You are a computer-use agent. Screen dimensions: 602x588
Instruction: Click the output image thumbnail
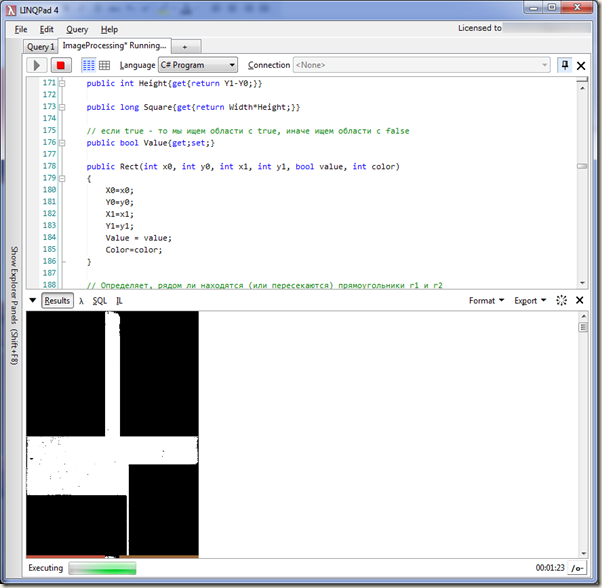tap(112, 434)
